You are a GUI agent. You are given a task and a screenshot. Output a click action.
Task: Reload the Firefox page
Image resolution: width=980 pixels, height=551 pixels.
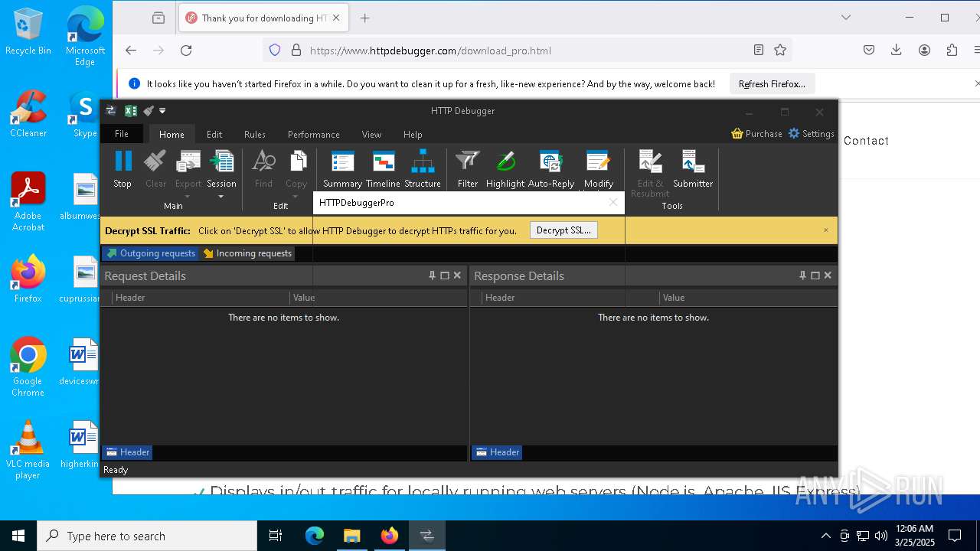click(x=186, y=51)
